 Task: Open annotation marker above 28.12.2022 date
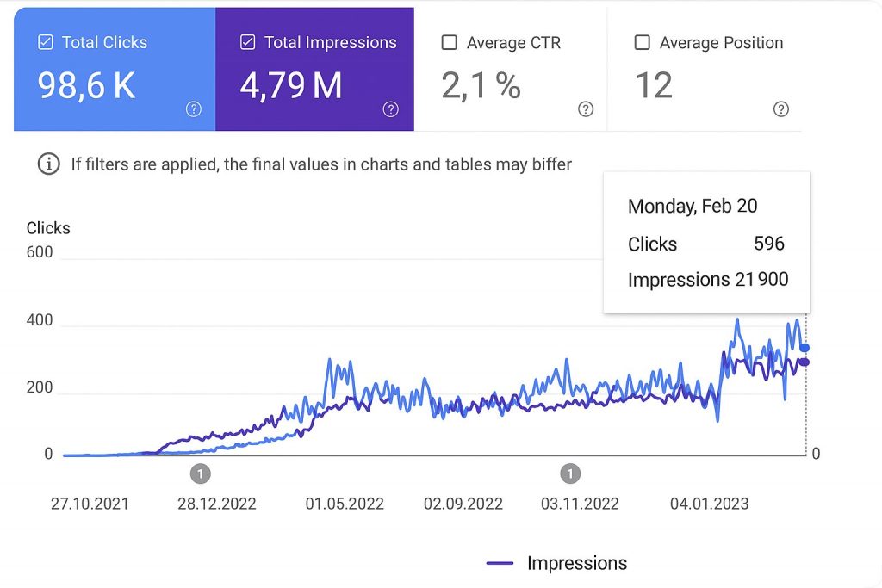(x=200, y=473)
